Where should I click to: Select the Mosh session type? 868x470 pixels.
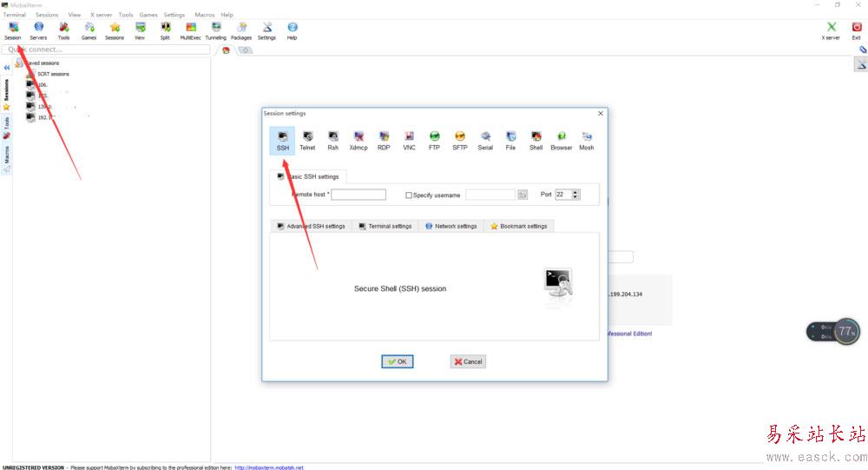(587, 141)
